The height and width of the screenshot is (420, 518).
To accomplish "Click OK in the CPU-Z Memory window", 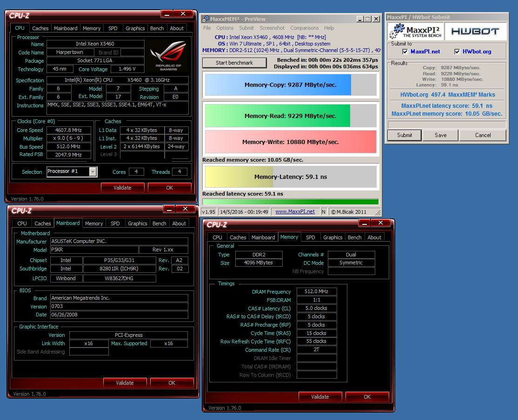I will [367, 397].
